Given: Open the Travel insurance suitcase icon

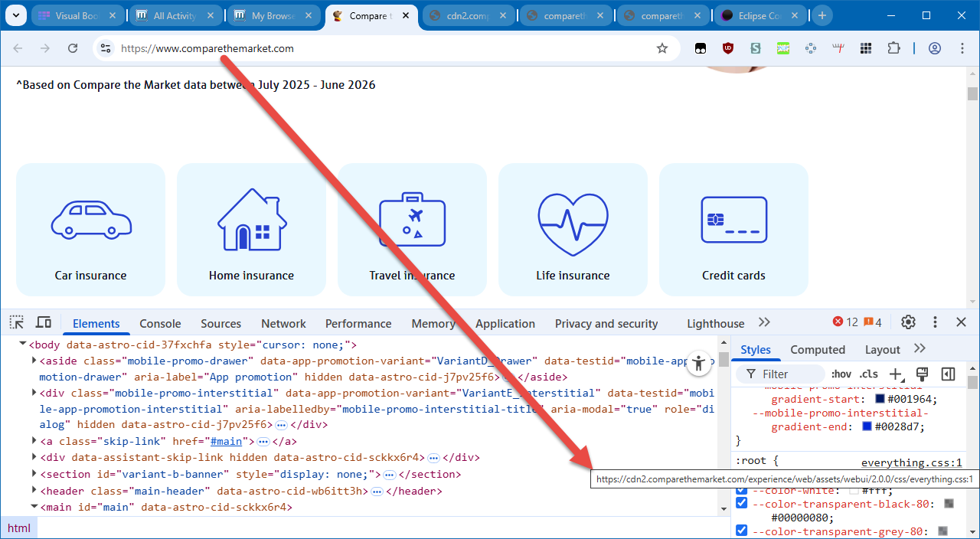Looking at the screenshot, I should click(412, 220).
